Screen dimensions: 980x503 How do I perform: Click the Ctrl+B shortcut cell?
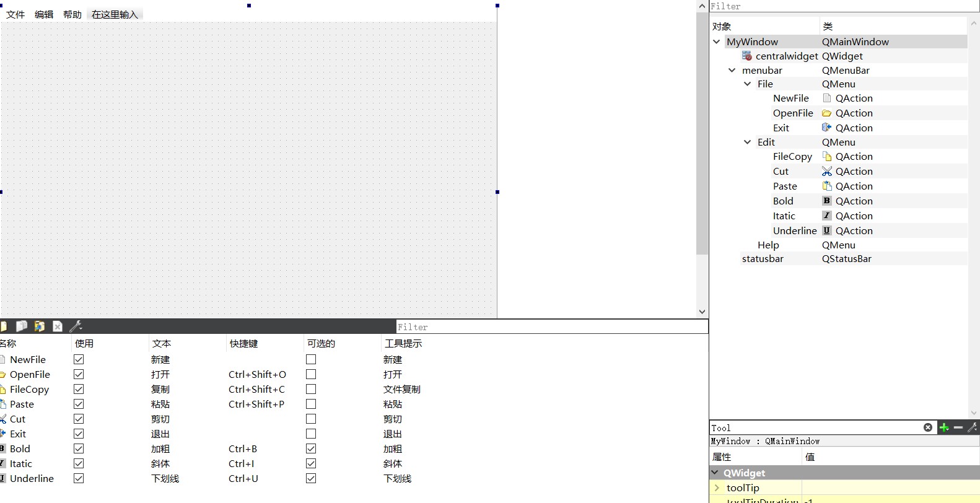click(243, 448)
